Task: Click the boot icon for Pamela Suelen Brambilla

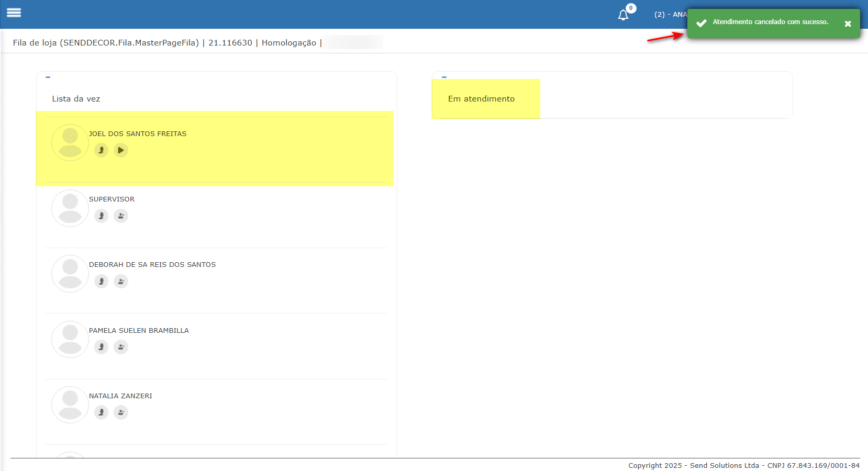Action: (x=101, y=347)
